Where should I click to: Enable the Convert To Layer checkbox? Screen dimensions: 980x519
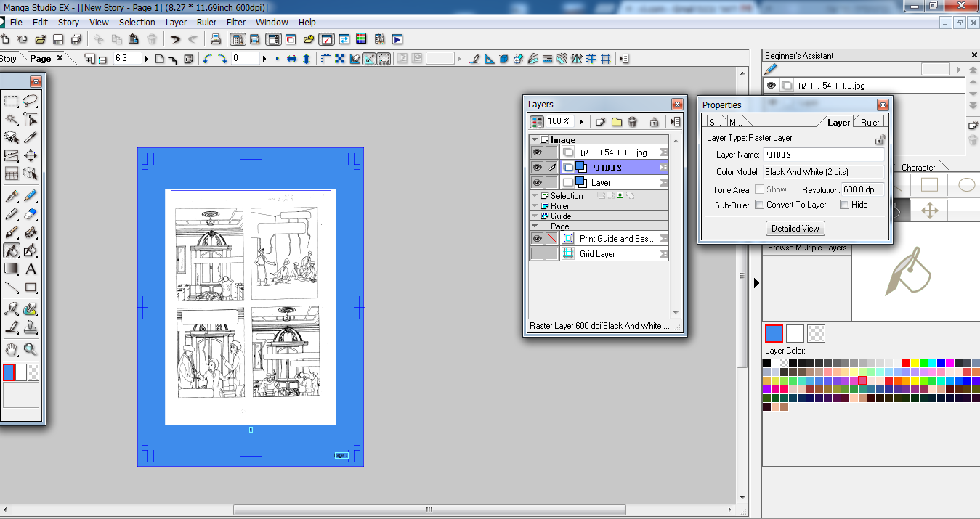(759, 205)
